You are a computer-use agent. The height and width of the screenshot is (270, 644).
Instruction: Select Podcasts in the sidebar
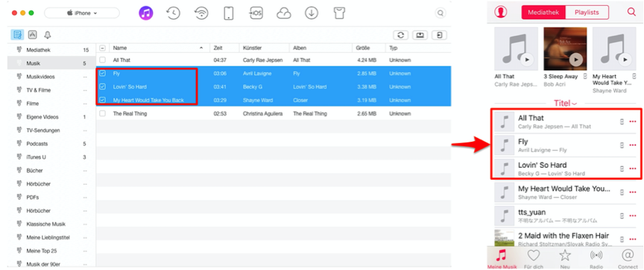(x=51, y=144)
